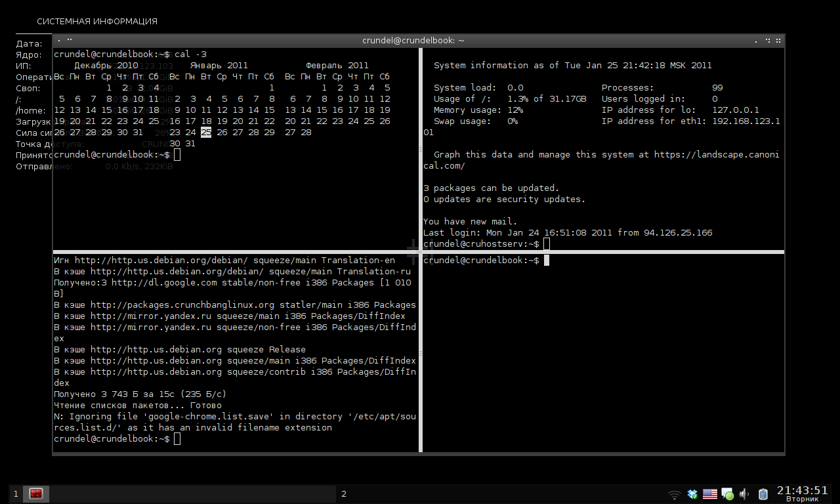Click the packages.crunchbanglinux.org URL line
Viewport: 840px width, 504px height.
(x=235, y=305)
